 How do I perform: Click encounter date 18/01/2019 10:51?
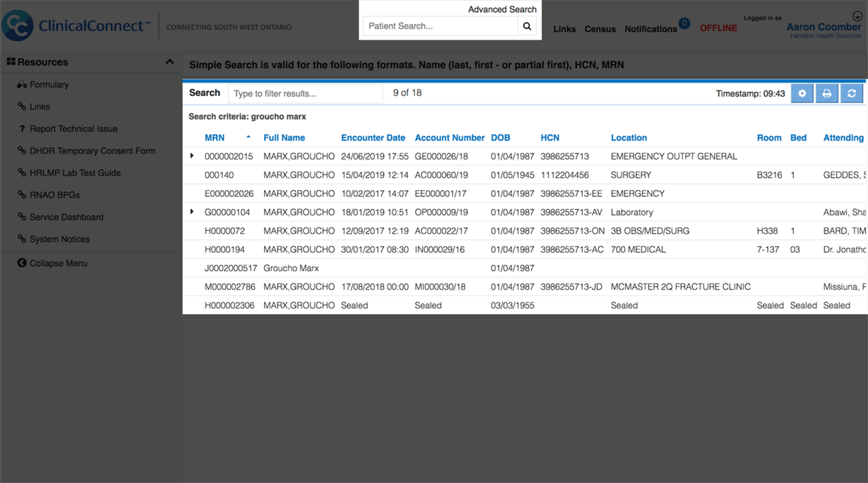(x=373, y=212)
